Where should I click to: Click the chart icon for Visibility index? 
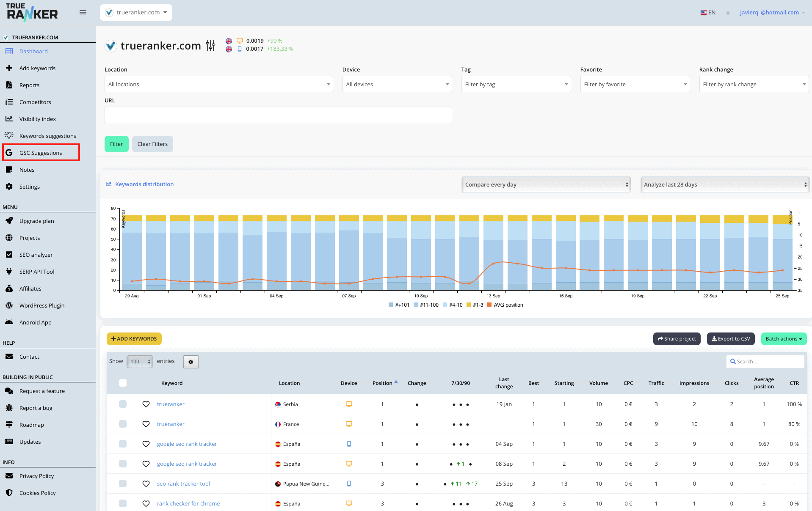pos(9,119)
